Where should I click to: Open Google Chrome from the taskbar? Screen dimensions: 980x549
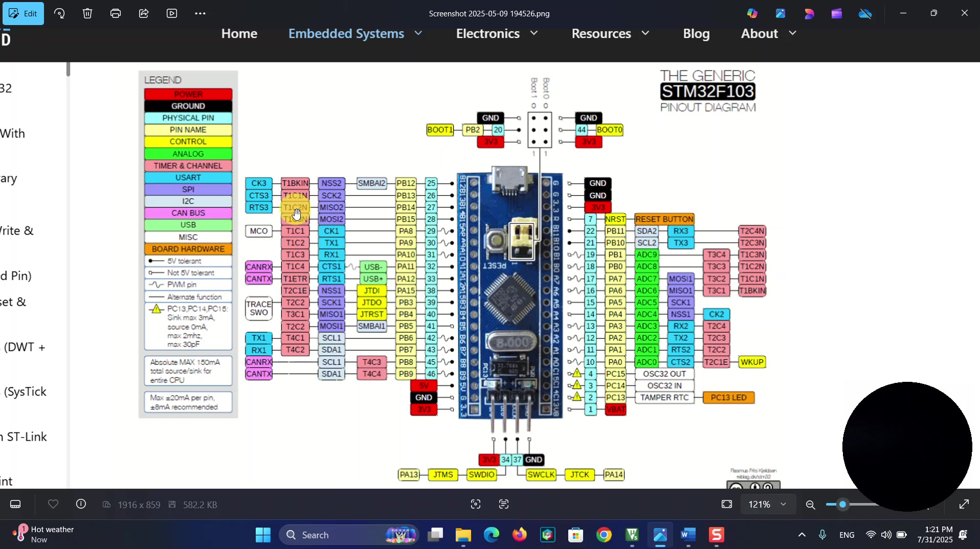[x=604, y=535]
